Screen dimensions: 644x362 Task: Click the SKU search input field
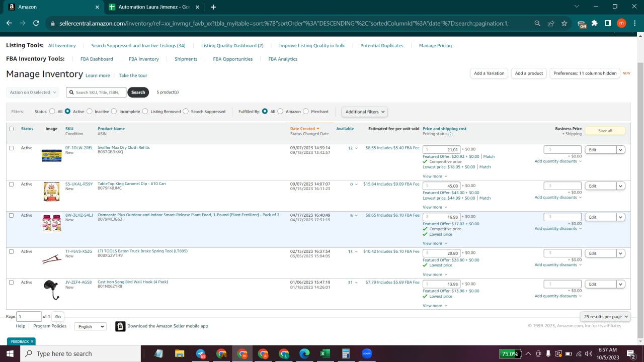pyautogui.click(x=96, y=93)
